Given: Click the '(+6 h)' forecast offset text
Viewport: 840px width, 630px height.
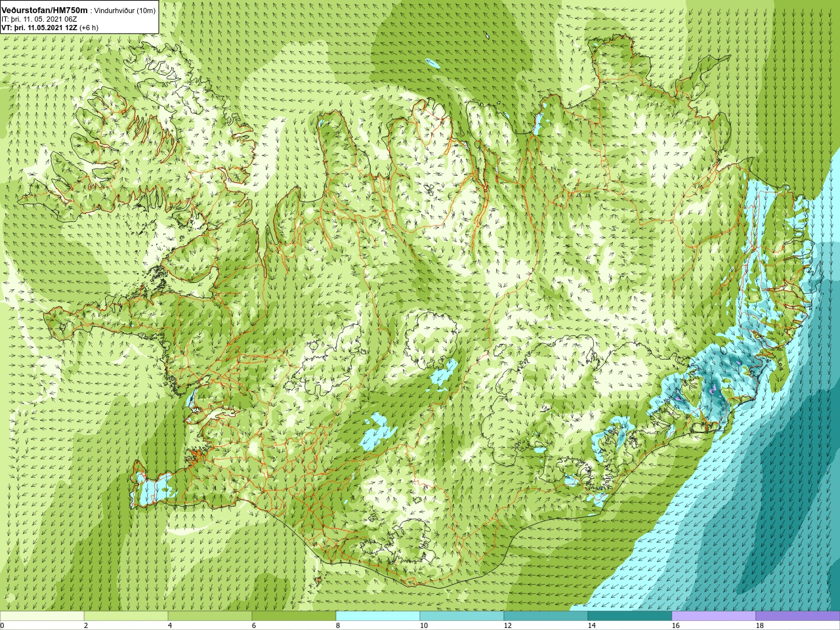Looking at the screenshot, I should pos(89,28).
